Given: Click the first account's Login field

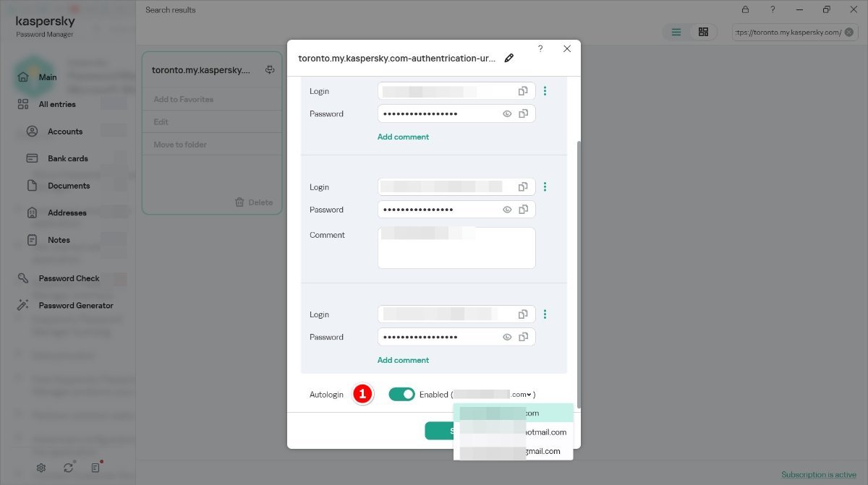Looking at the screenshot, I should point(456,91).
